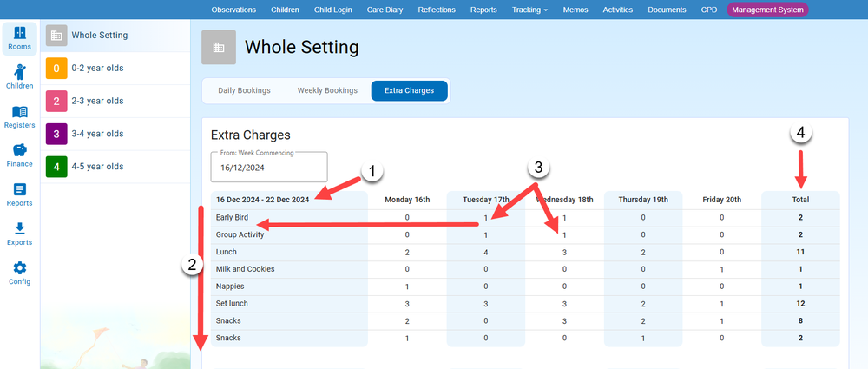Open the Registers sidebar icon
This screenshot has height=369, width=868.
click(x=20, y=112)
